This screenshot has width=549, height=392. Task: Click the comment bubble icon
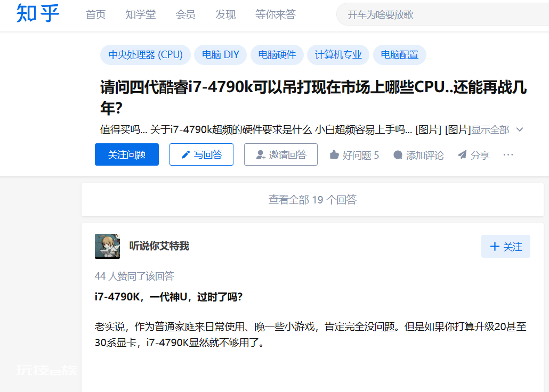click(x=398, y=154)
